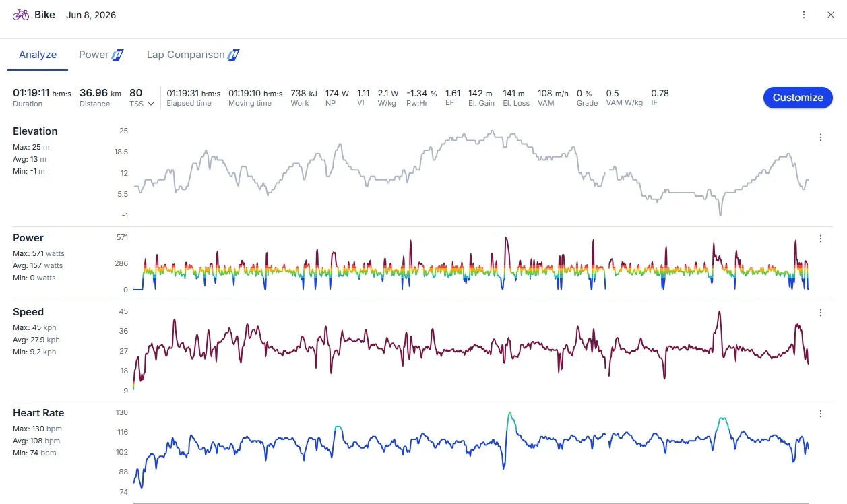847x504 pixels.
Task: Click the Power Avg: 157 watts stat
Action: tap(38, 265)
